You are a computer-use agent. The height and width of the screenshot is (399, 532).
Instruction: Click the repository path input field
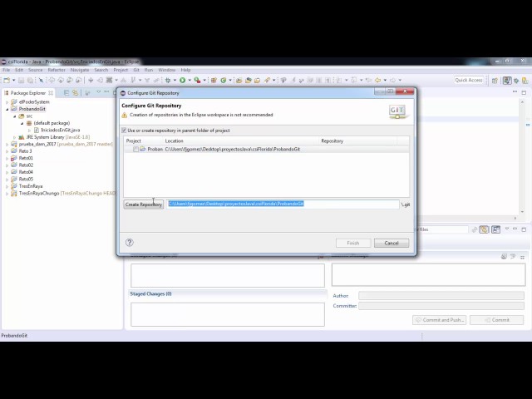(x=283, y=204)
